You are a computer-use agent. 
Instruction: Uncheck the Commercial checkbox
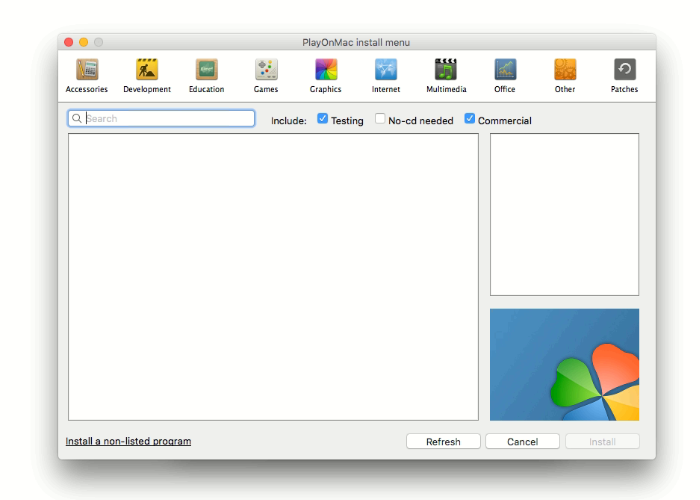[469, 119]
